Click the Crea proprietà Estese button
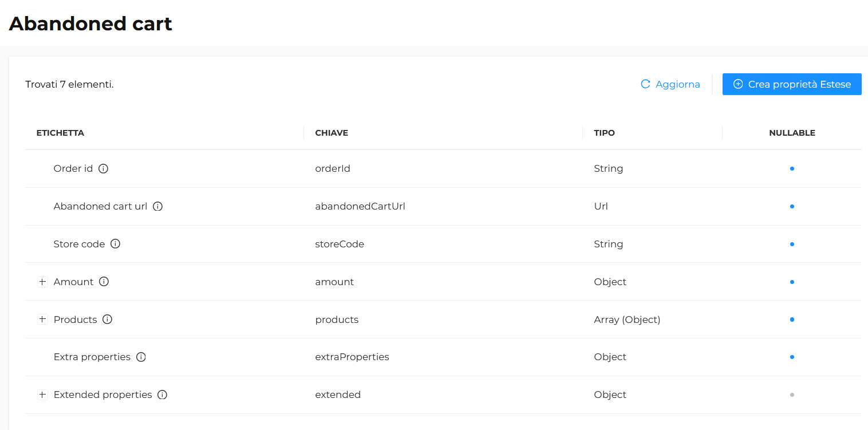 791,84
